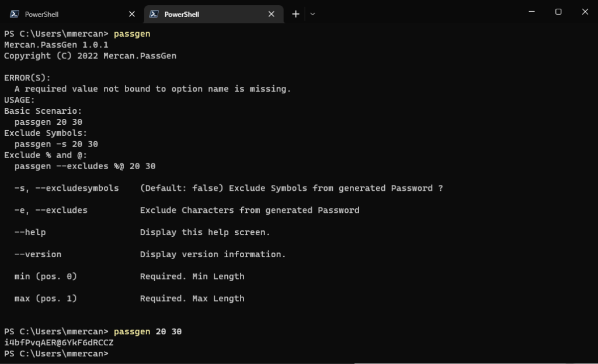Click the generated password output line

[59, 342]
